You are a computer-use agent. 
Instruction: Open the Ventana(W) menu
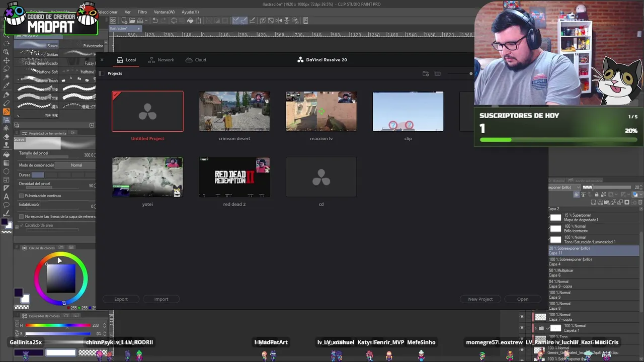(x=164, y=12)
